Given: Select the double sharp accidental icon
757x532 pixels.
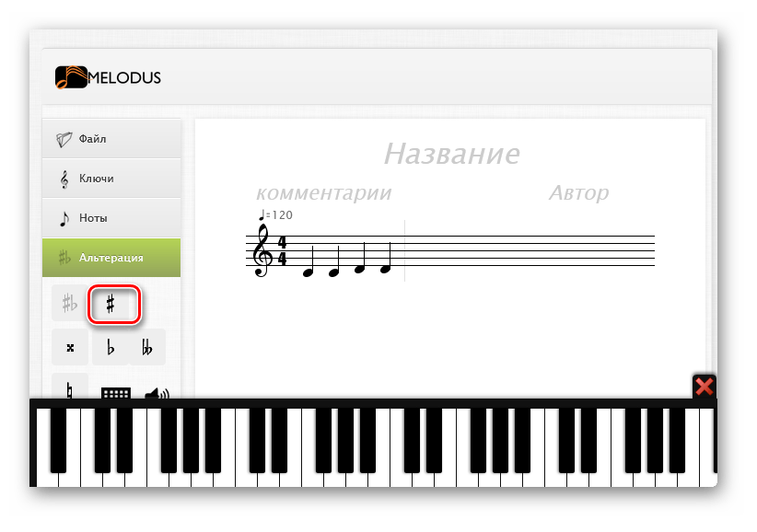Looking at the screenshot, I should click(x=71, y=347).
